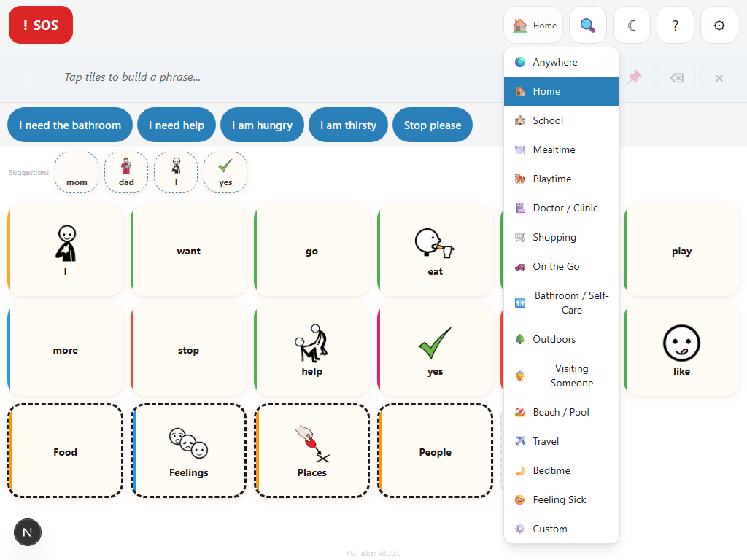The height and width of the screenshot is (560, 747).
Task: Click the N profile avatar
Action: (x=28, y=532)
